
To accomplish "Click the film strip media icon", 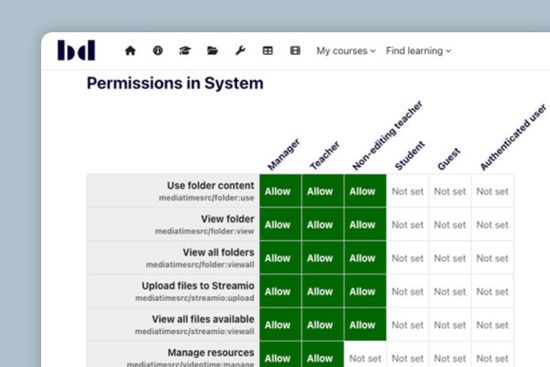I will 295,51.
